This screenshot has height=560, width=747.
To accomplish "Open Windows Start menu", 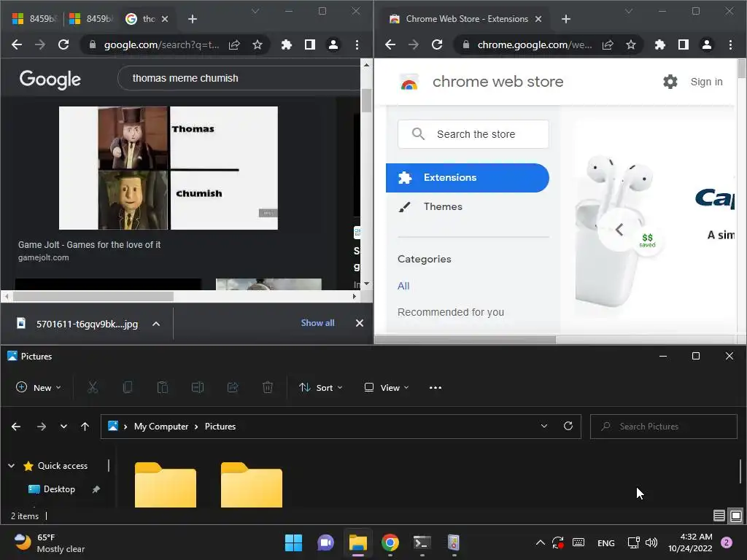I will [x=293, y=542].
